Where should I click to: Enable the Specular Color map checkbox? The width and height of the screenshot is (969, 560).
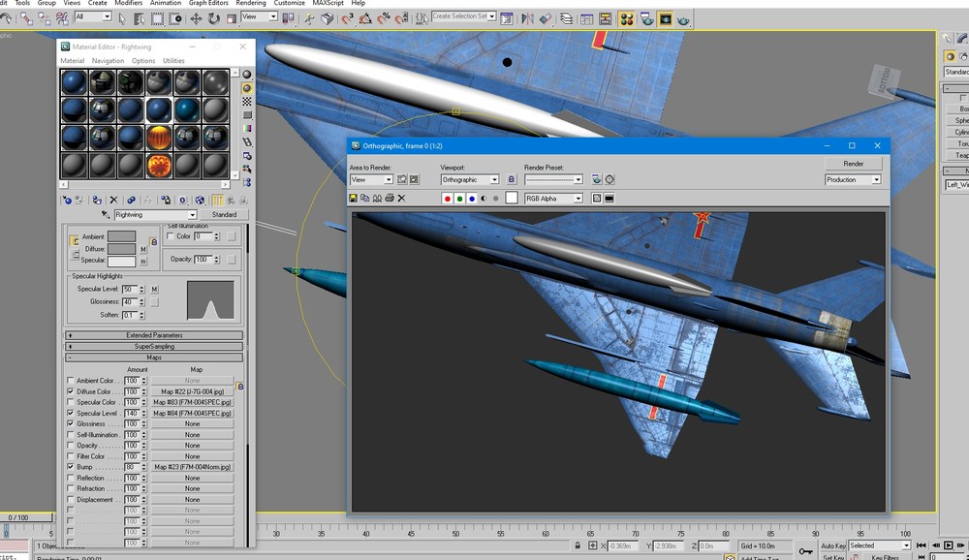pos(71,402)
